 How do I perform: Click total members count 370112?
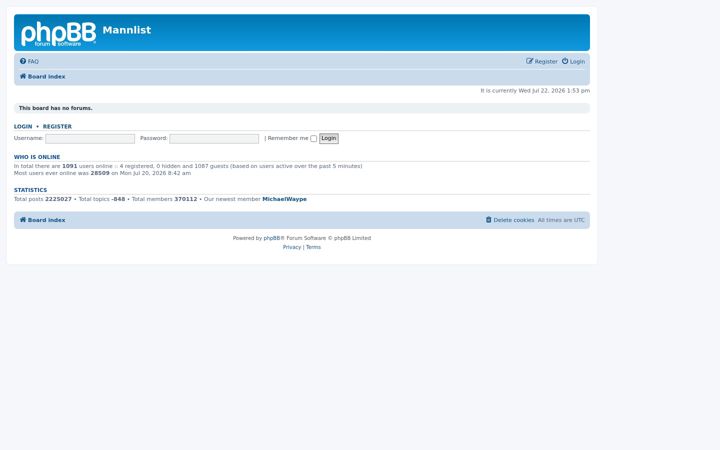(x=186, y=199)
